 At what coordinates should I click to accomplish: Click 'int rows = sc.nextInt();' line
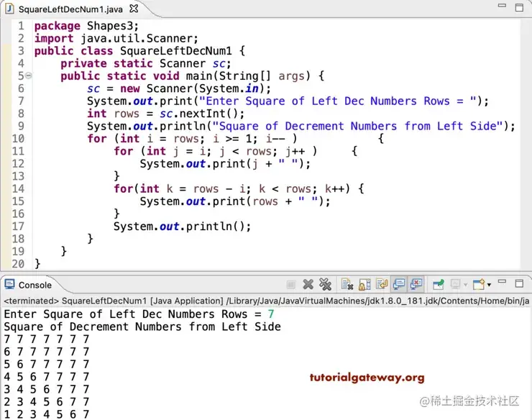coord(165,114)
